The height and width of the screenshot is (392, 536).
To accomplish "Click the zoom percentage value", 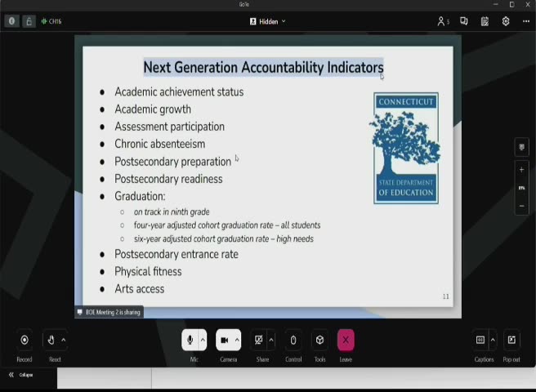I will [521, 188].
